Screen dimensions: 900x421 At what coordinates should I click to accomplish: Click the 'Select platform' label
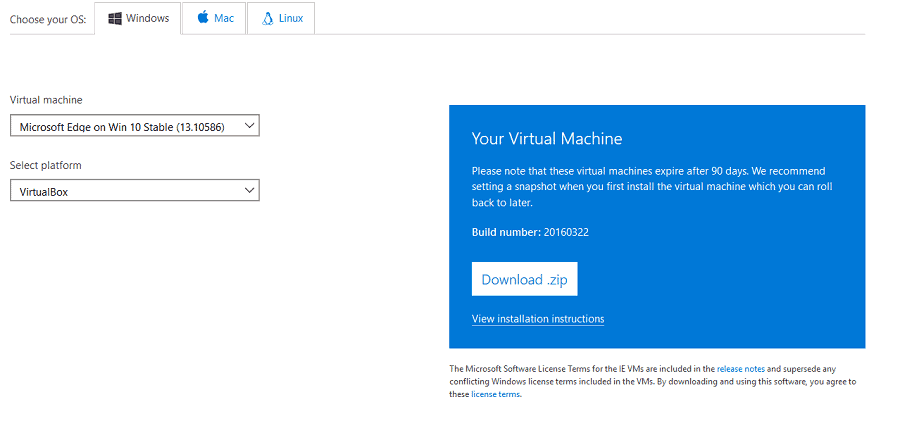pos(45,165)
